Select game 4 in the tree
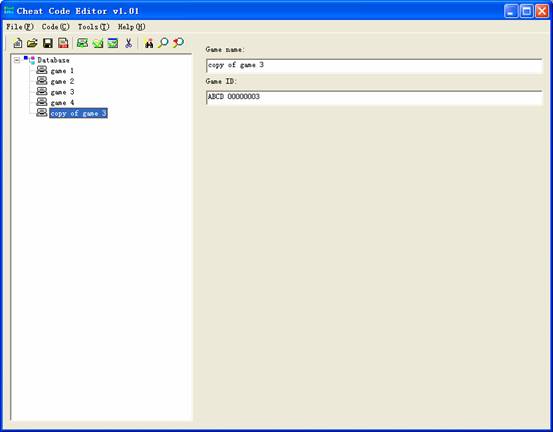553x432 pixels. (62, 103)
